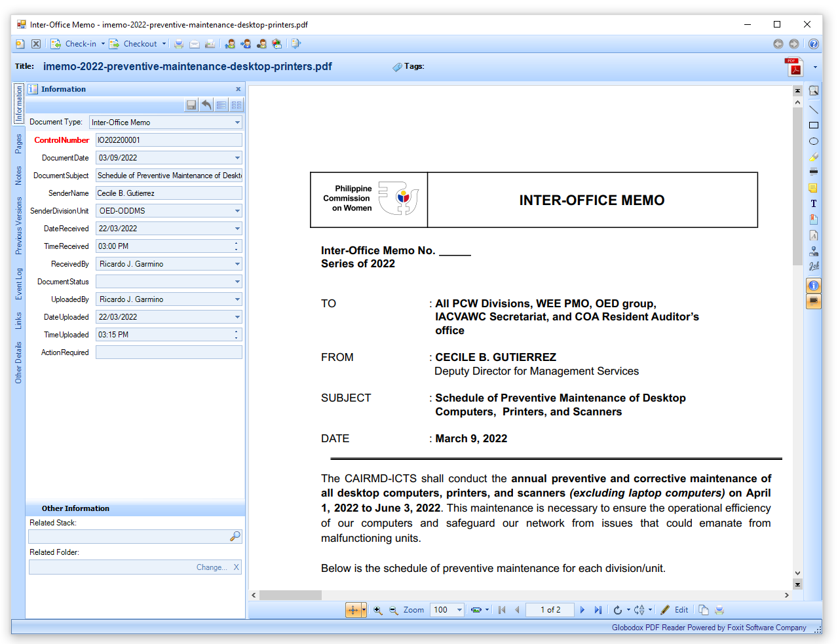Image resolution: width=838 pixels, height=644 pixels.
Task: Click the user with right-arrow icon
Action: (246, 44)
